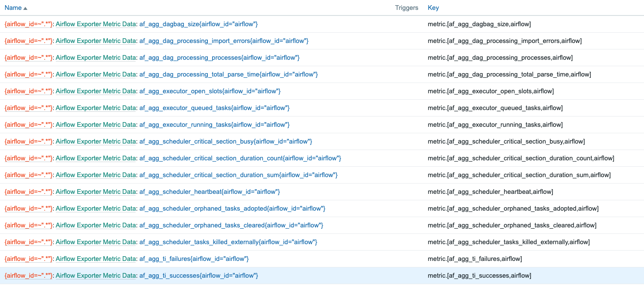The width and height of the screenshot is (644, 285).
Task: Click Airflow Exporter Metric Data in af_agg_scheduler_tasks_killed_externally row
Action: point(96,242)
